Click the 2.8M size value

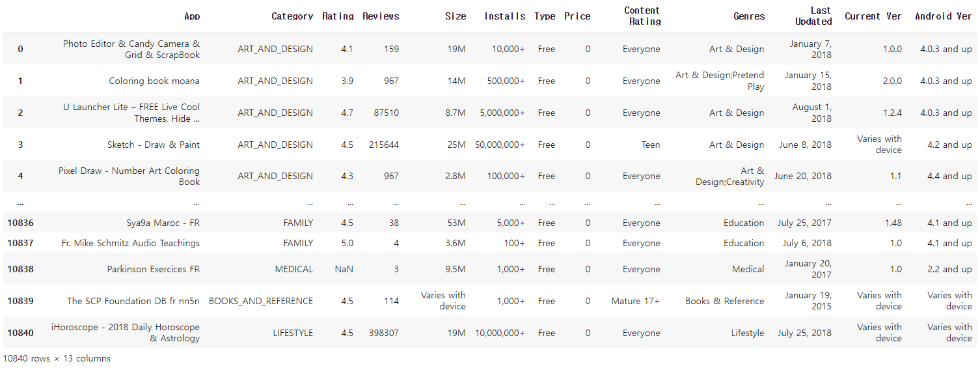(456, 176)
